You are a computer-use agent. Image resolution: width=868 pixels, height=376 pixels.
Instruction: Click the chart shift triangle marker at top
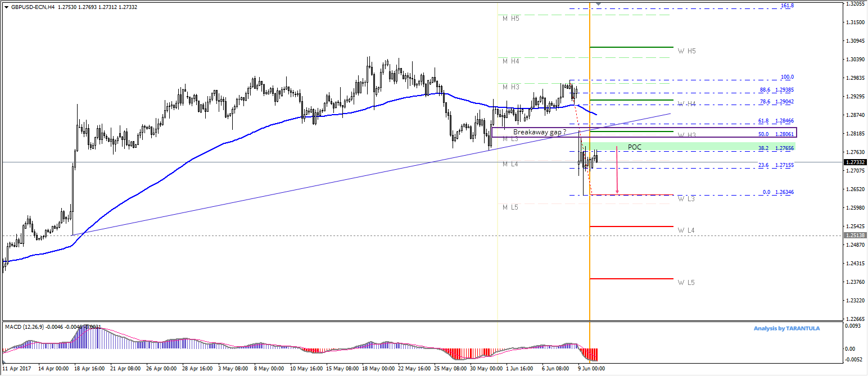coord(598,4)
